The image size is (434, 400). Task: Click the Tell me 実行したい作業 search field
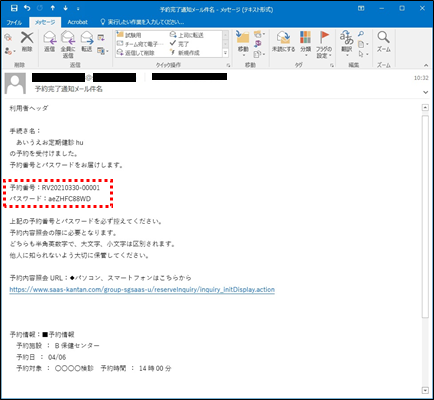click(143, 22)
